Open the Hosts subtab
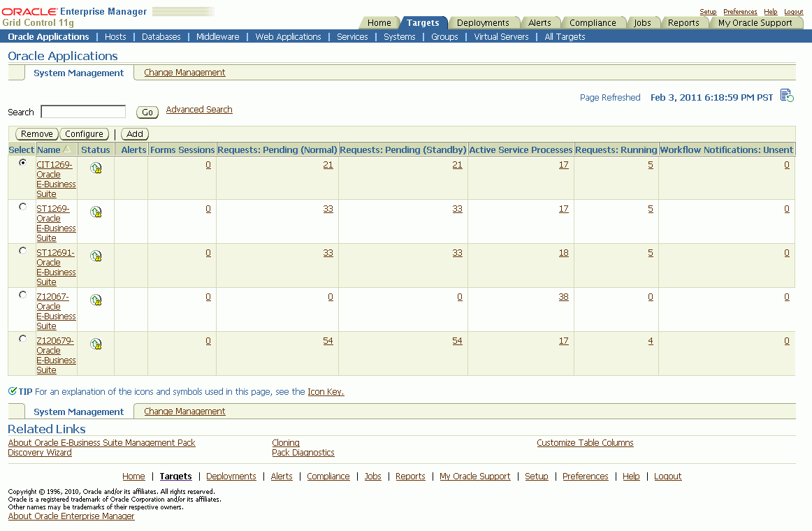This screenshot has height=531, width=812. [115, 37]
